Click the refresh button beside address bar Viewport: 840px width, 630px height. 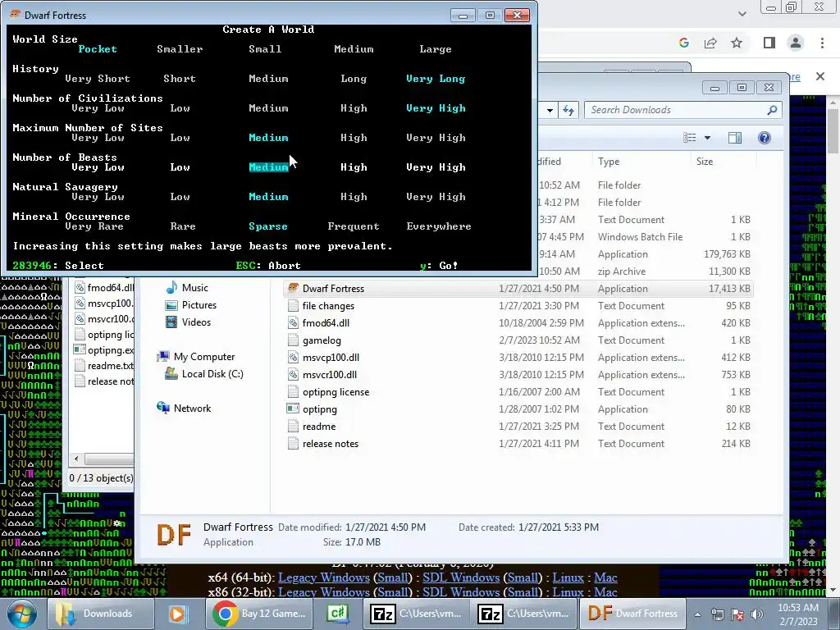point(568,111)
